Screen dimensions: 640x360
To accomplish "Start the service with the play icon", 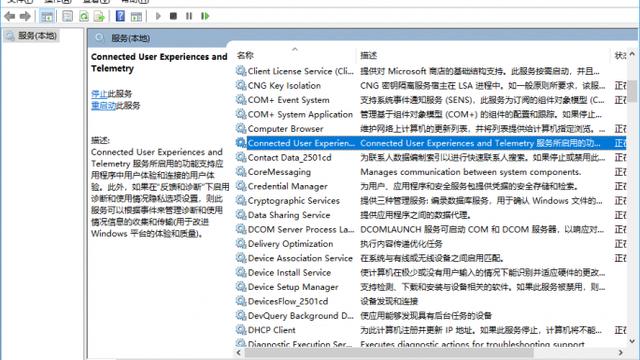I will coord(158,16).
